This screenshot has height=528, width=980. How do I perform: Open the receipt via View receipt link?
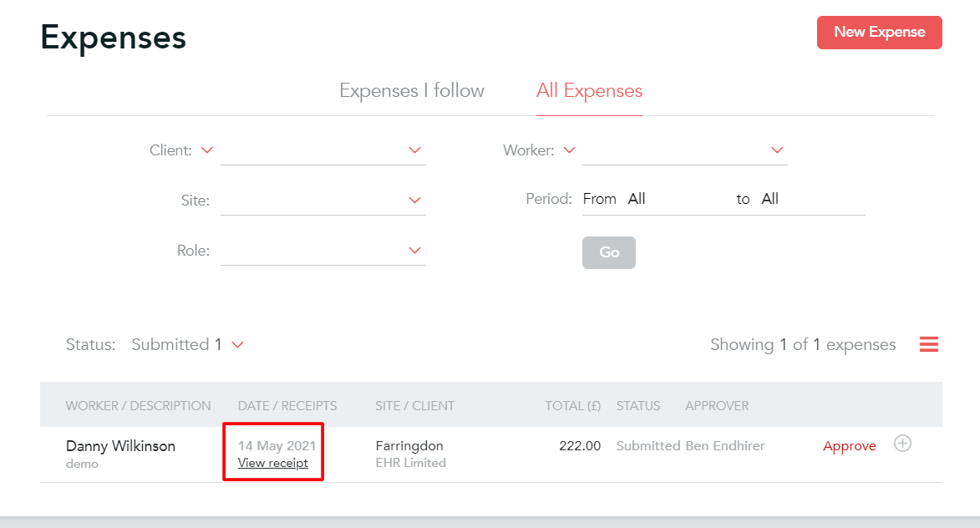click(272, 462)
